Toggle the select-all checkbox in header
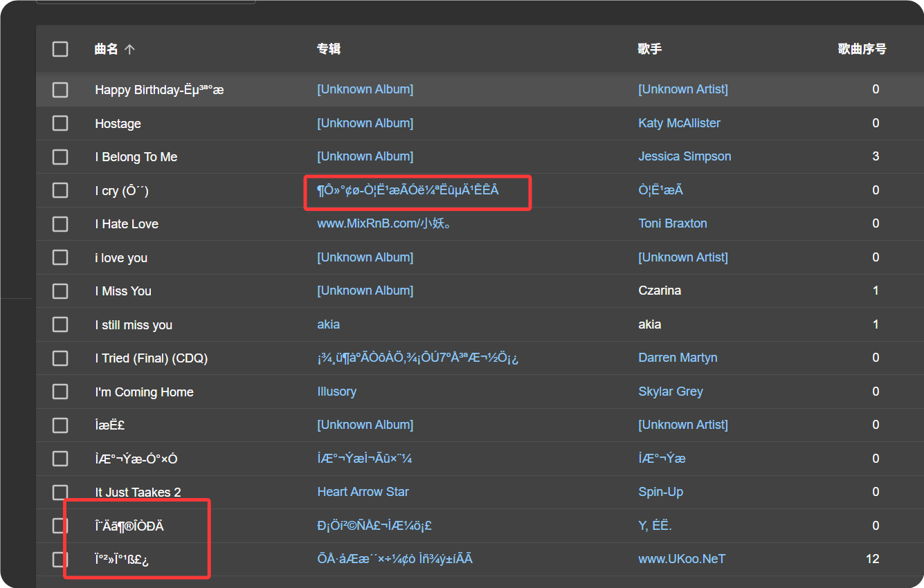Image resolution: width=924 pixels, height=588 pixels. point(60,49)
